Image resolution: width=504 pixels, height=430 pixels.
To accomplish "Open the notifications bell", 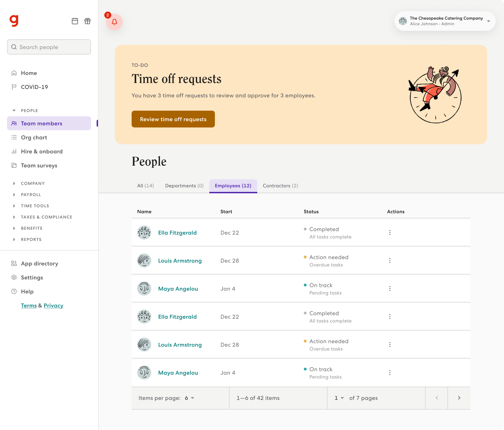I will [114, 22].
